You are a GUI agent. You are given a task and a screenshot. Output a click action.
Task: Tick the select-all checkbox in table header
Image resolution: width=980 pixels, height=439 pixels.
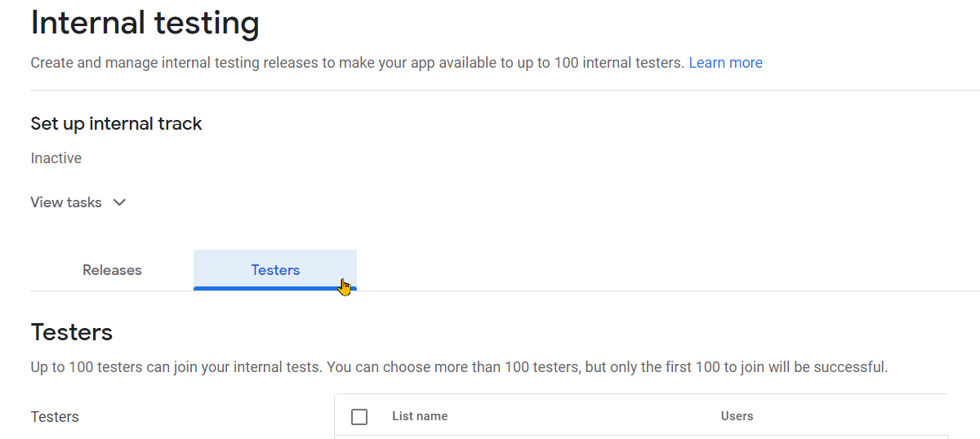pos(359,417)
